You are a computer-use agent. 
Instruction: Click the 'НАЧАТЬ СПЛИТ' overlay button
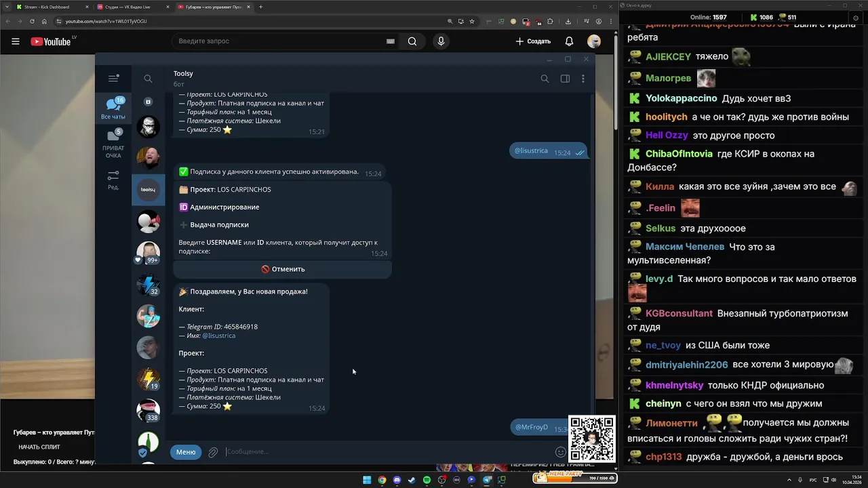click(39, 447)
